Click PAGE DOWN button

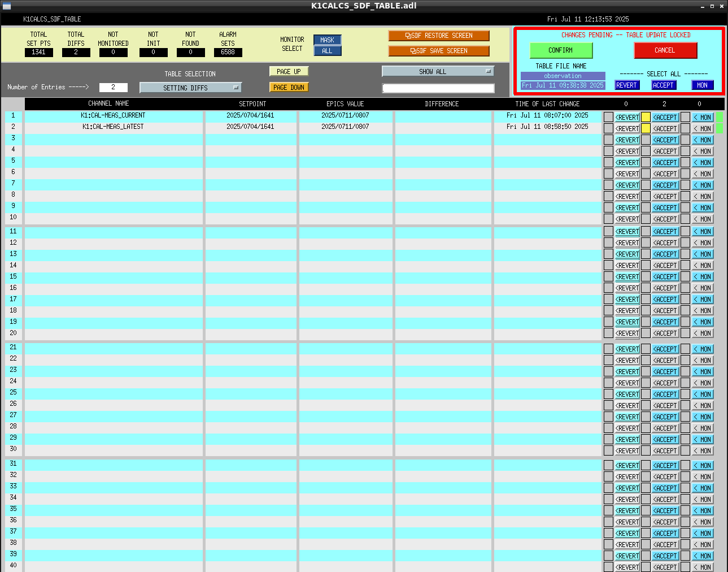click(x=289, y=88)
